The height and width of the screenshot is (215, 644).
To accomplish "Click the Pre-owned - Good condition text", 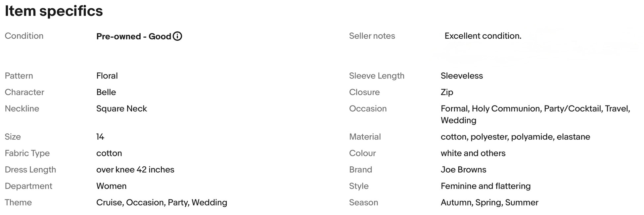I will pyautogui.click(x=133, y=36).
